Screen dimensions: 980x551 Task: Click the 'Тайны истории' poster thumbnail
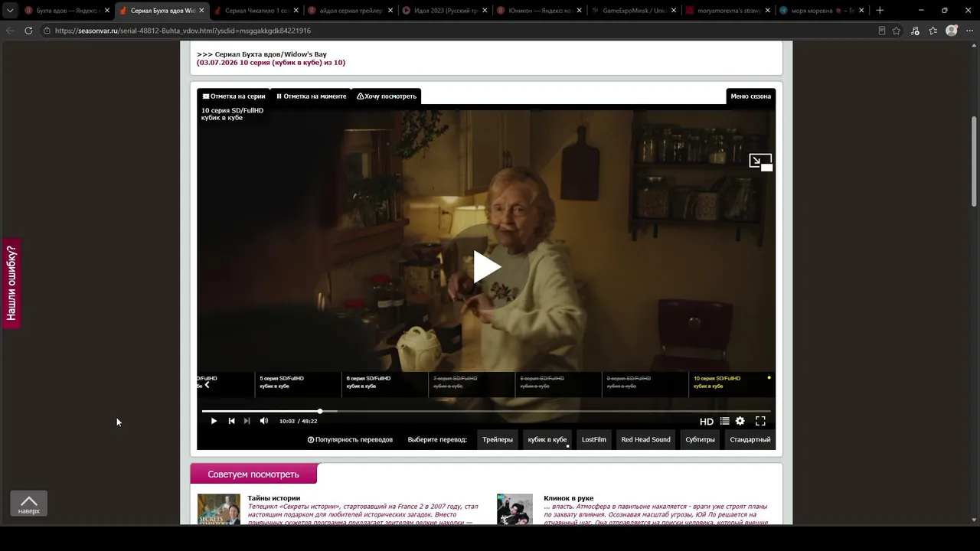pyautogui.click(x=219, y=509)
